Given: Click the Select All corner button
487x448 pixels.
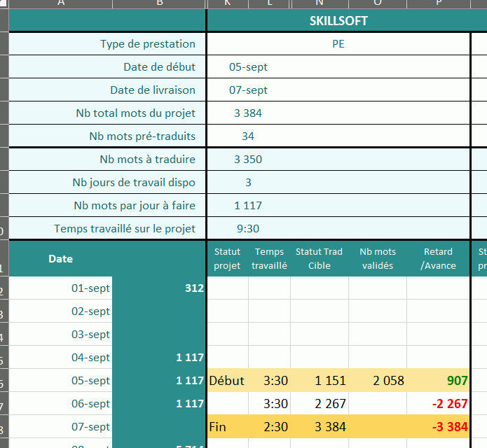Looking at the screenshot, I should click(x=4, y=3).
